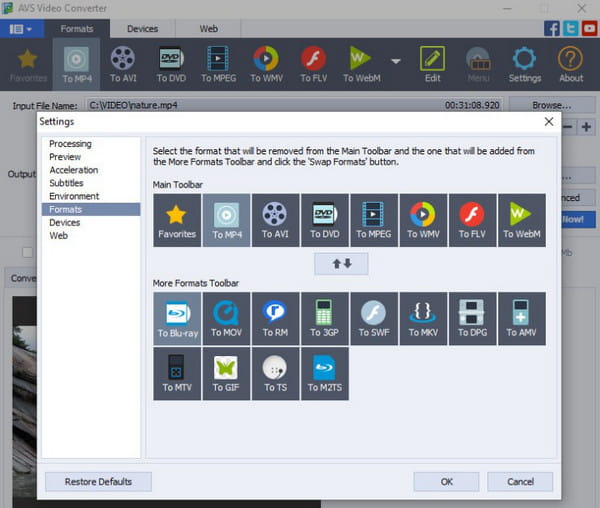Click the plus button behind dialog
Image resolution: width=600 pixels, height=508 pixels.
[586, 127]
